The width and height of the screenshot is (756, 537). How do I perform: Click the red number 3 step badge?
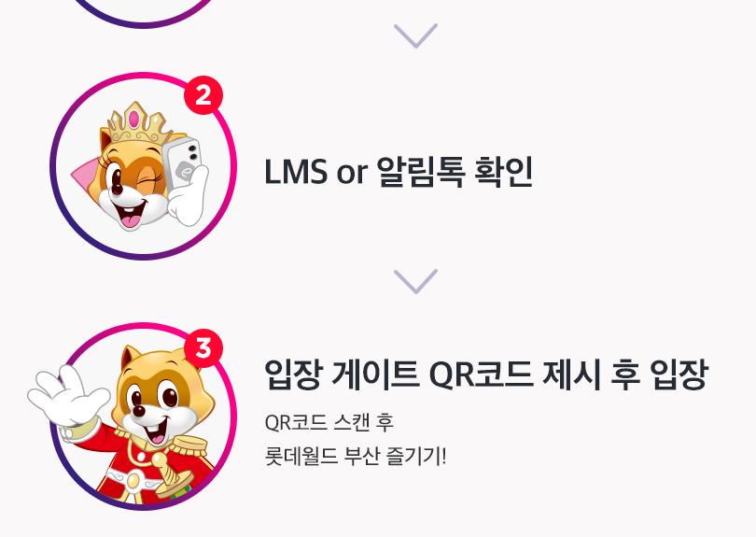pos(203,347)
